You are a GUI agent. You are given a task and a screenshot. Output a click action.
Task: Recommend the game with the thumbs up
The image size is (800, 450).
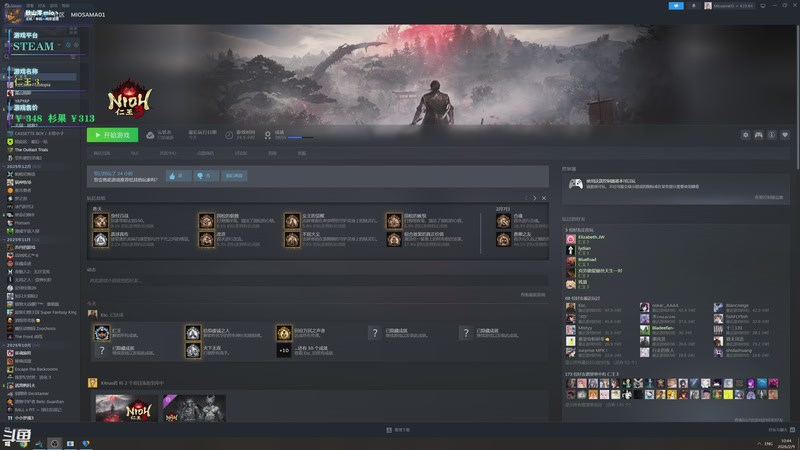178,176
